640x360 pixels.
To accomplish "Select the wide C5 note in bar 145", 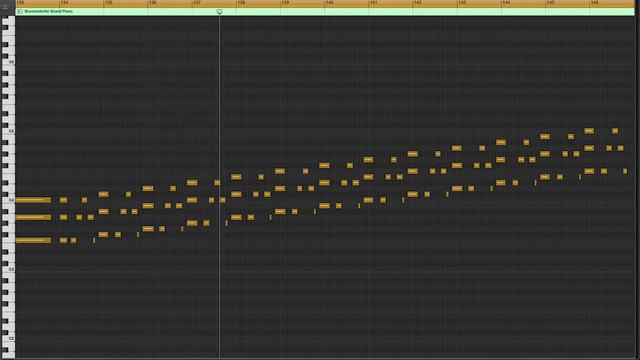I will pos(589,131).
